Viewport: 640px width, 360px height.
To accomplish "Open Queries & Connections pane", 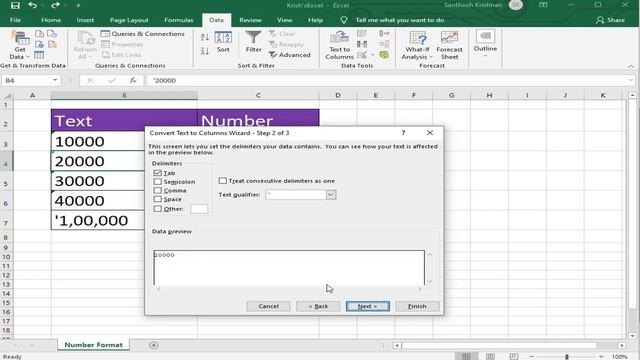I will pos(142,33).
